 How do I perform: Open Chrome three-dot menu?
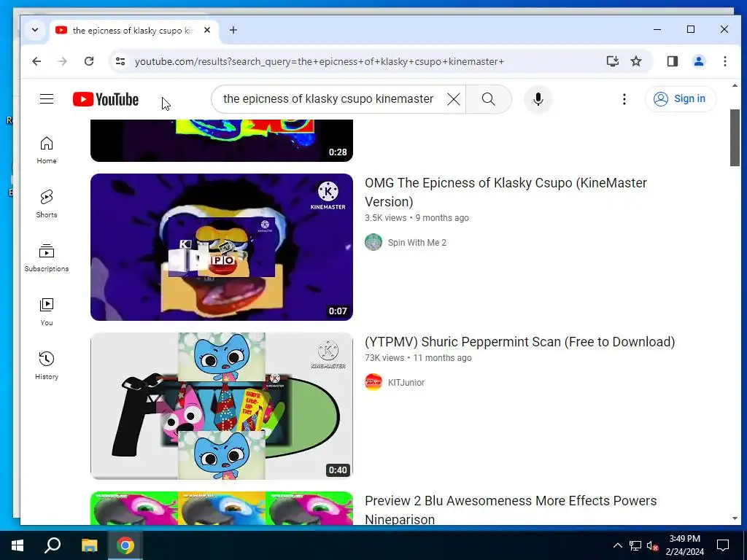coord(724,61)
